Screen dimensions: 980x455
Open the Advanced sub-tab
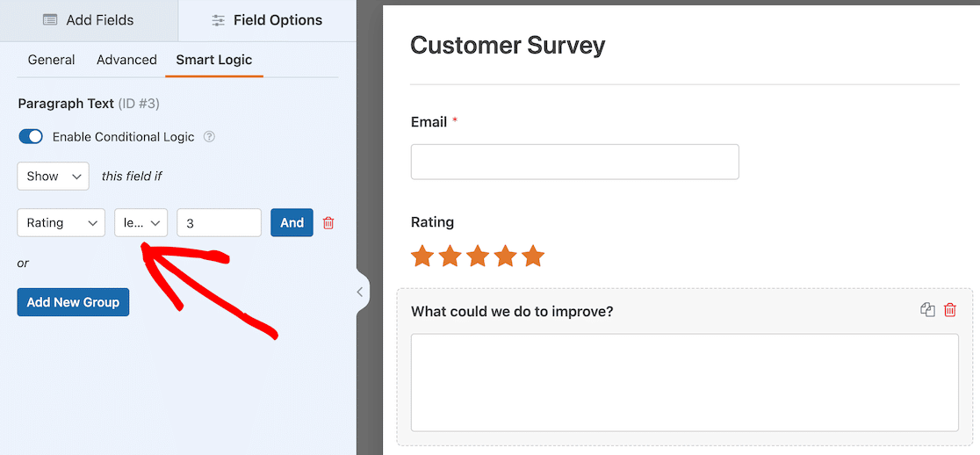tap(126, 60)
